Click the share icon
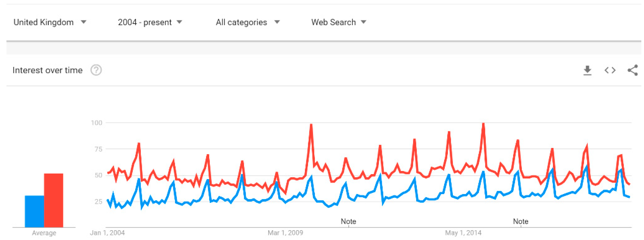Viewport: 644px width, 240px height. pos(633,70)
